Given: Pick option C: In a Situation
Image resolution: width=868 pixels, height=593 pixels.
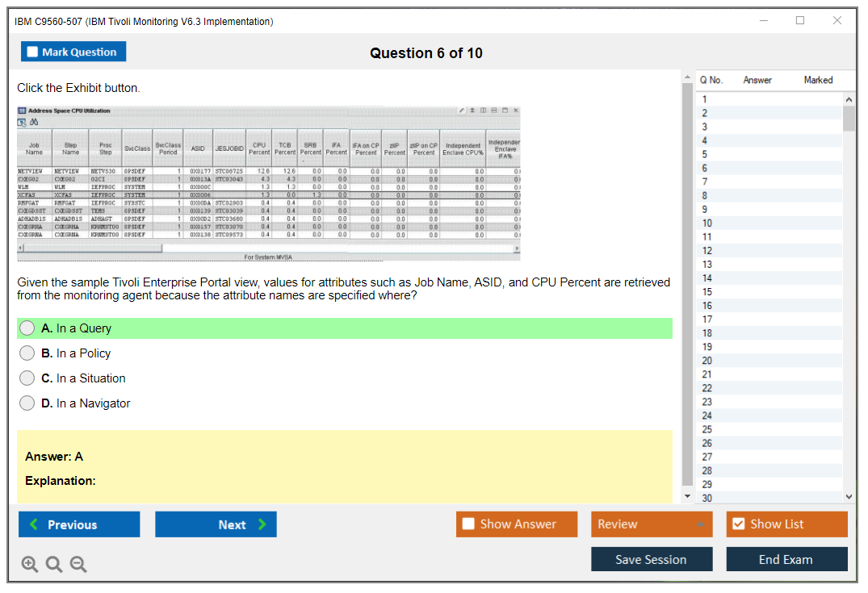Looking at the screenshot, I should point(27,378).
